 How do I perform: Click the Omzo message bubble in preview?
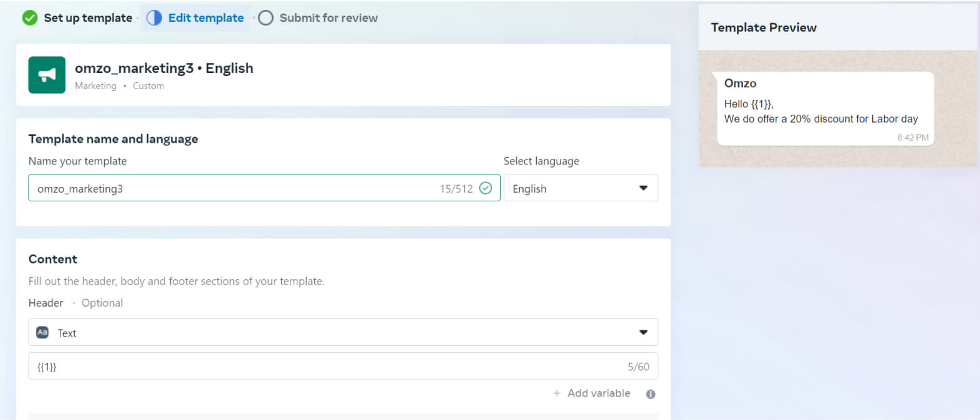(x=825, y=109)
